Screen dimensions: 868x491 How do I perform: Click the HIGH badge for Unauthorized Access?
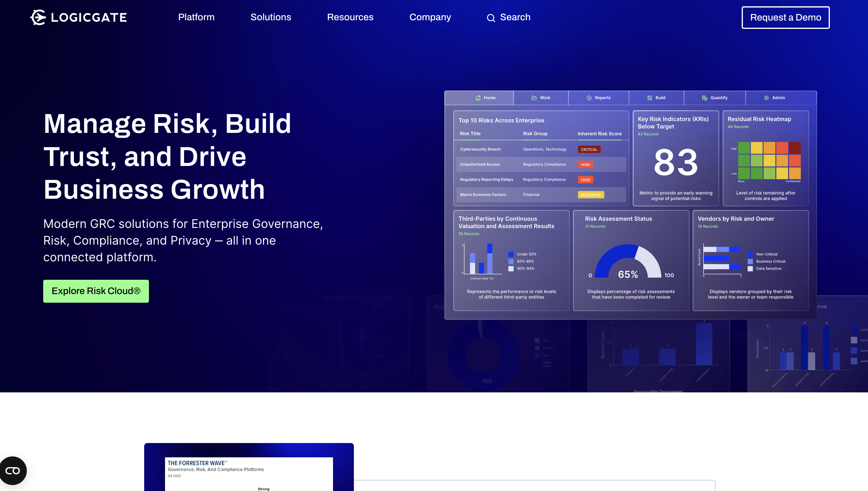click(585, 164)
